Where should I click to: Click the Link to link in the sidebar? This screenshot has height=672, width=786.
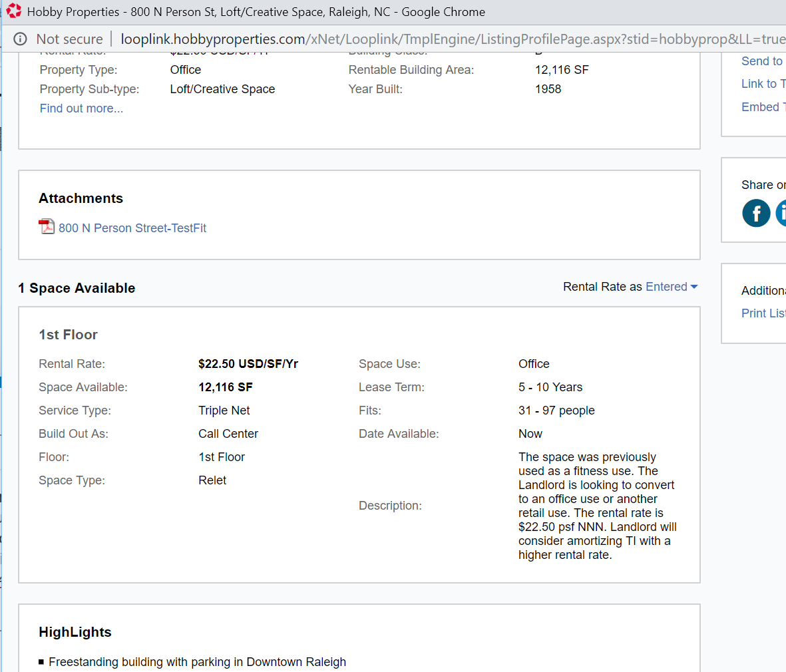point(763,84)
